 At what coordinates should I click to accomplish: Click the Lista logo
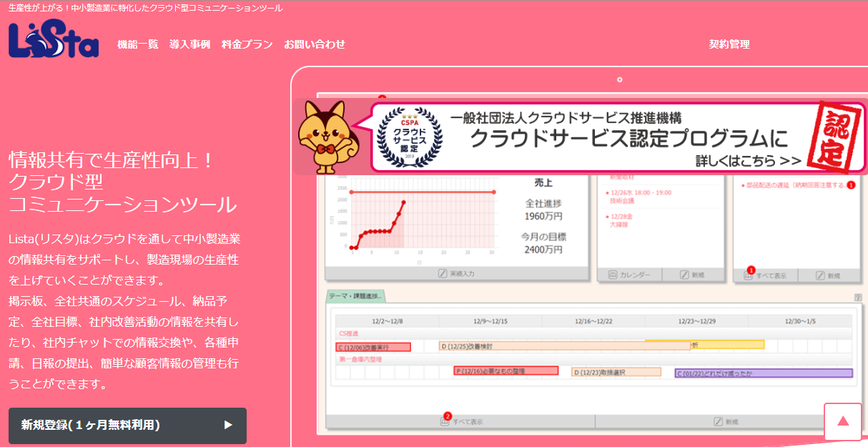click(x=53, y=41)
